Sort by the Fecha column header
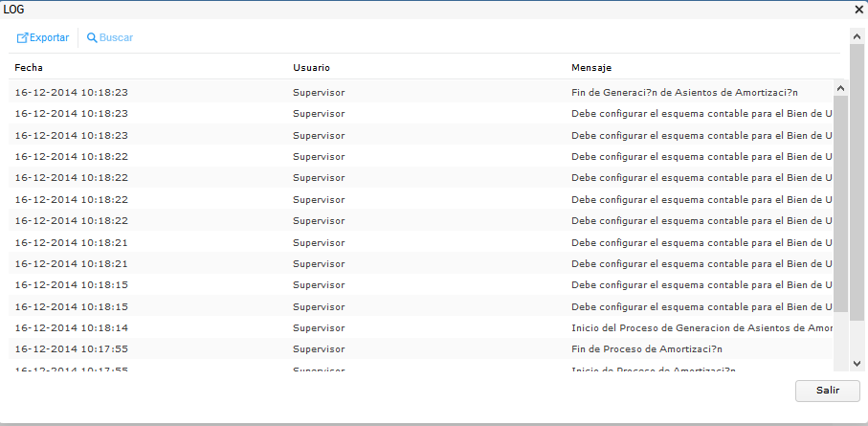The height and width of the screenshot is (426, 868). click(29, 68)
